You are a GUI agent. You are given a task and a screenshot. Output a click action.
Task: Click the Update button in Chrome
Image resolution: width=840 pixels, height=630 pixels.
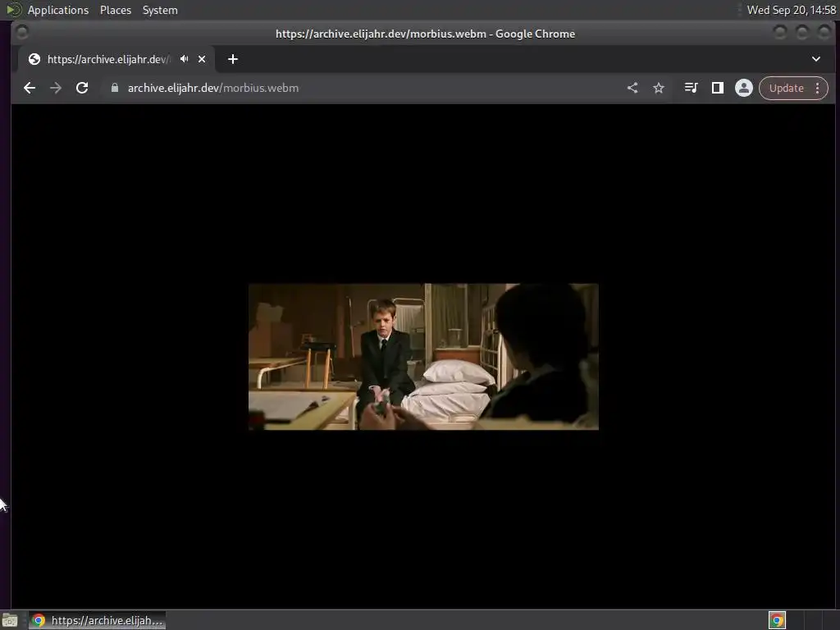coord(787,88)
